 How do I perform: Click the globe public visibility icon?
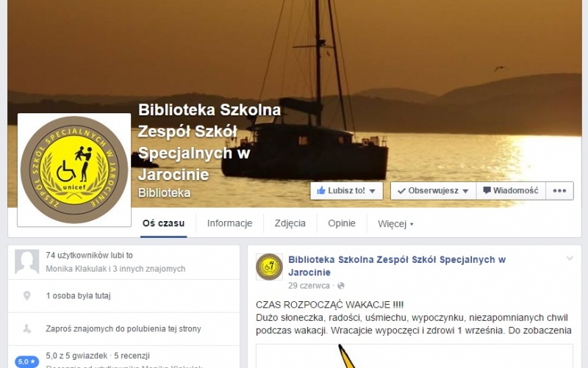click(x=341, y=286)
